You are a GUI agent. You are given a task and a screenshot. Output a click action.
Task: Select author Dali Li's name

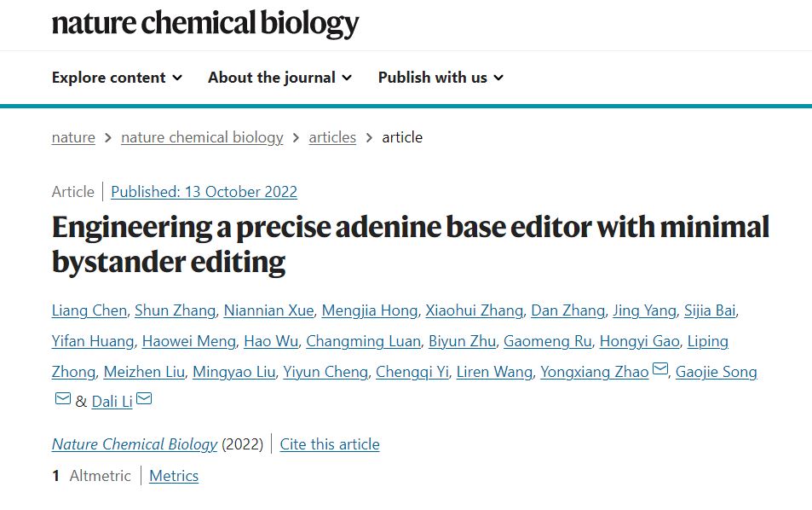112,402
